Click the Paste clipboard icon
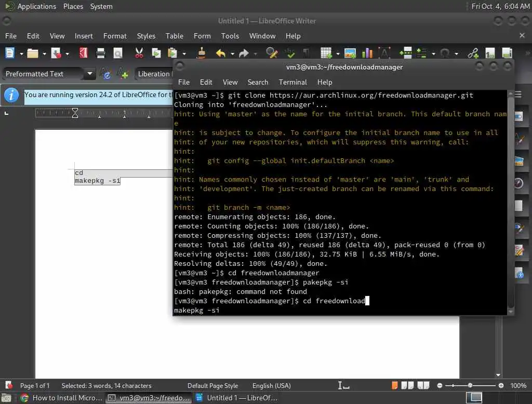Viewport: 532px width, 404px height. click(x=172, y=53)
